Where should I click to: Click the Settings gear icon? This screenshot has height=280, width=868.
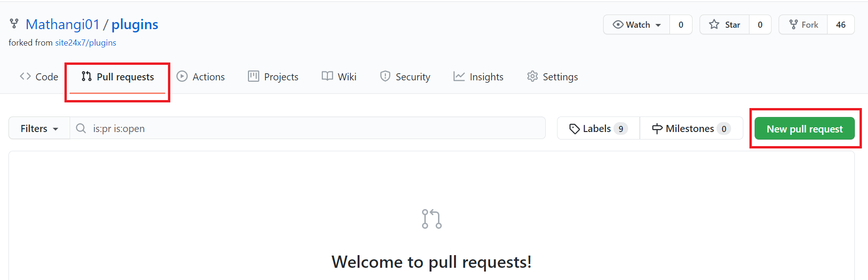tap(532, 76)
